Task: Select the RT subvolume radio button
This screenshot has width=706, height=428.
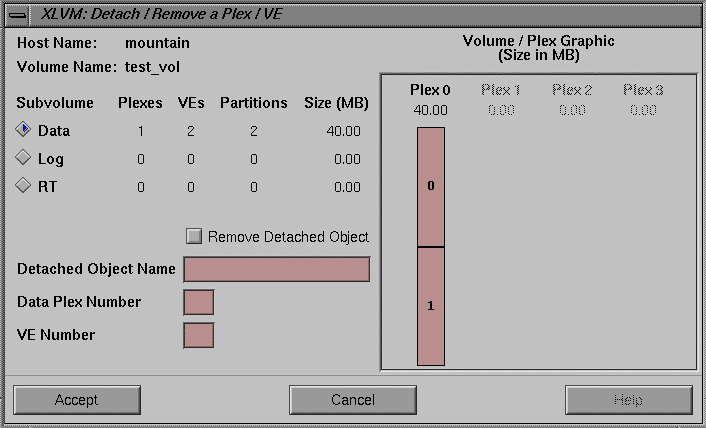Action: tap(24, 186)
